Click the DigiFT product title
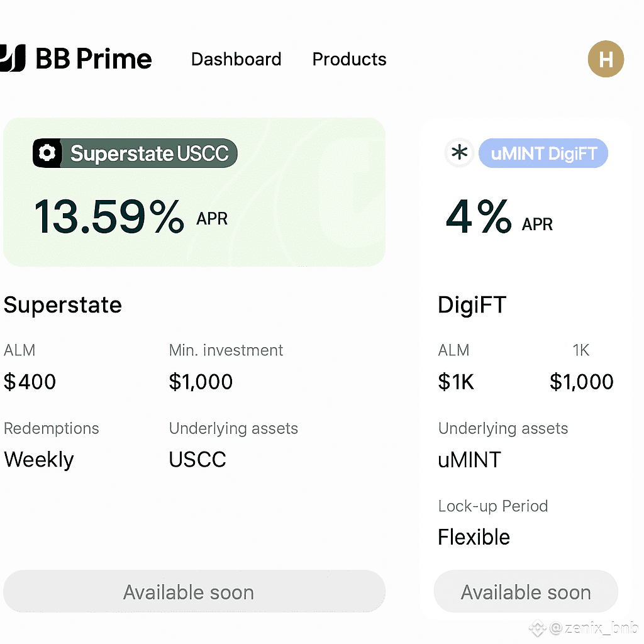Image resolution: width=644 pixels, height=644 pixels. pyautogui.click(x=472, y=305)
